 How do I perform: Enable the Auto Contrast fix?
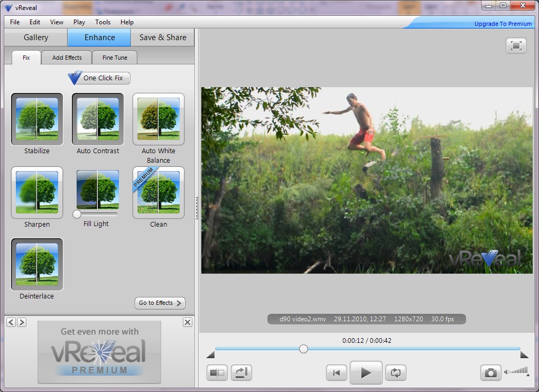98,119
